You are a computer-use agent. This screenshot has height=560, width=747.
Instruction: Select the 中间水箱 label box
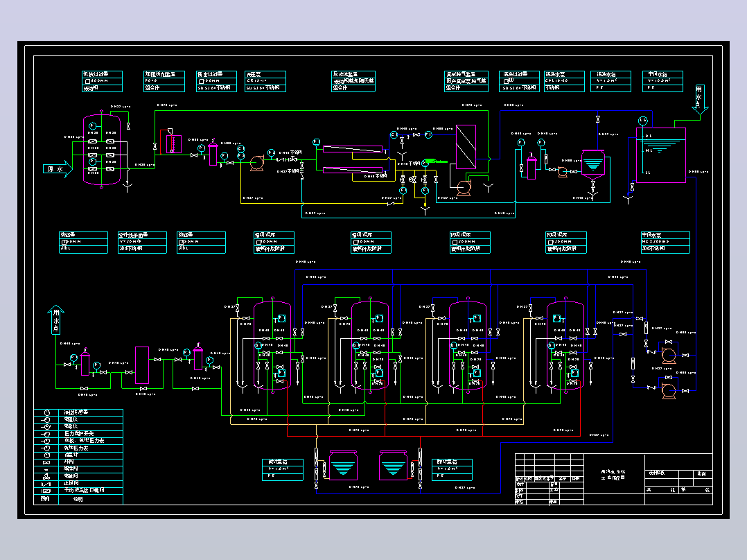(x=662, y=81)
